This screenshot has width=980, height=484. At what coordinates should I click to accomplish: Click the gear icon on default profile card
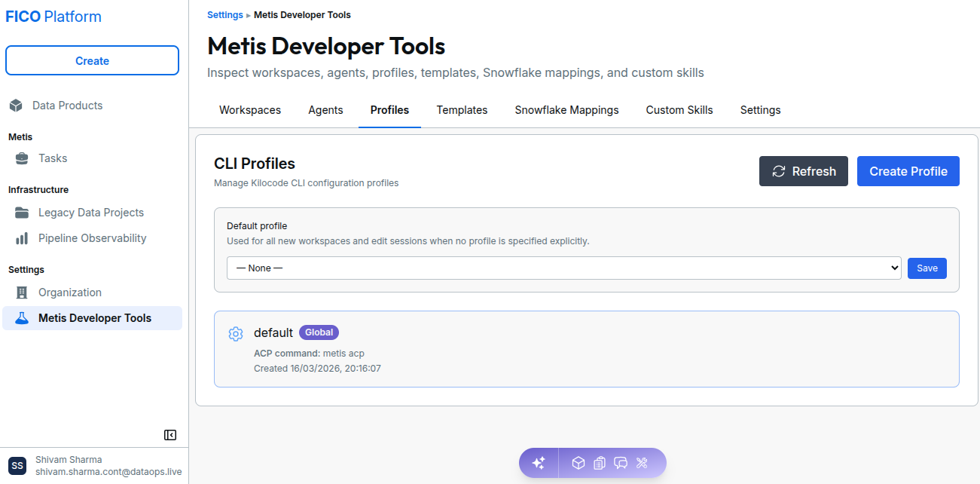236,334
